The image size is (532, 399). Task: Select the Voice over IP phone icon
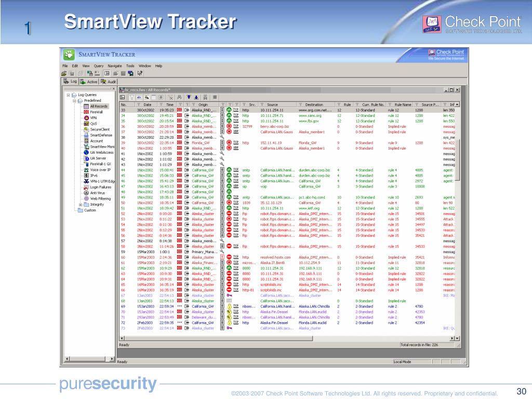point(86,170)
